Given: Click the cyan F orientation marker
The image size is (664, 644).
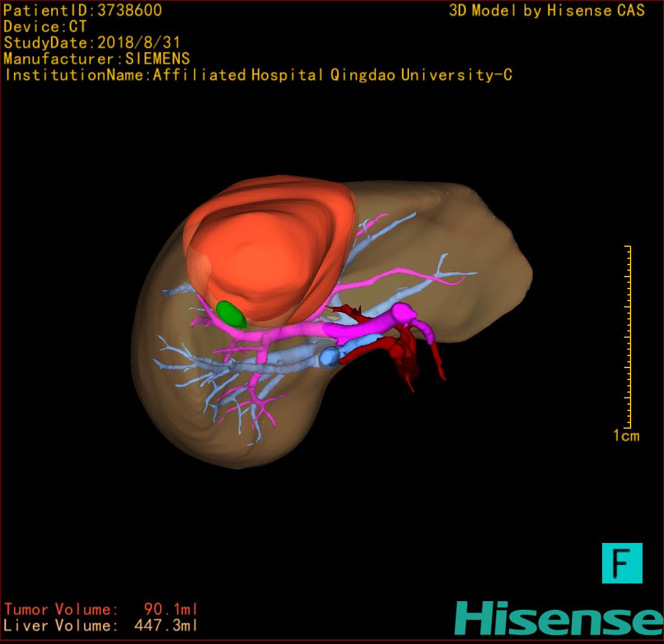Looking at the screenshot, I should (x=622, y=563).
